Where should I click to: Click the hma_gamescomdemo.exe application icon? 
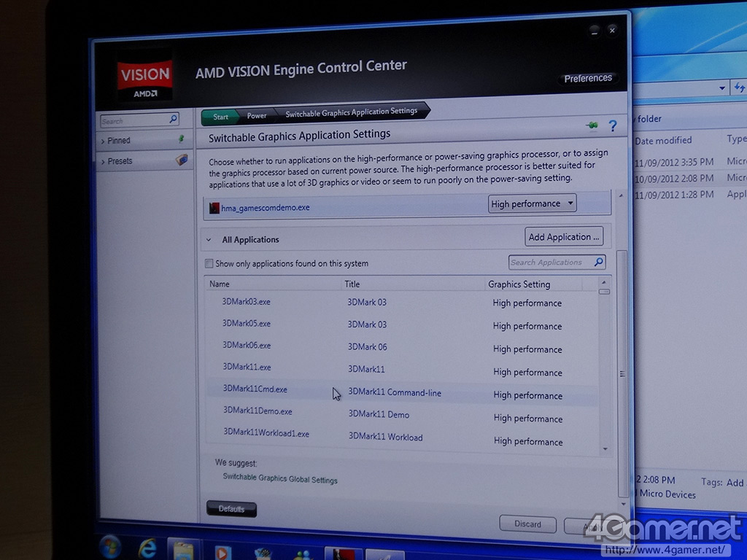(x=214, y=208)
